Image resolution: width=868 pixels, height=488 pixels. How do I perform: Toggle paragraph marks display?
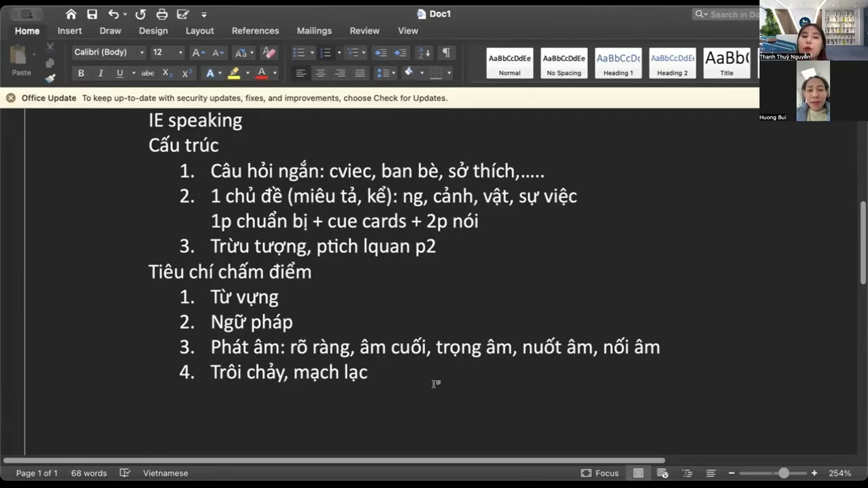click(446, 52)
